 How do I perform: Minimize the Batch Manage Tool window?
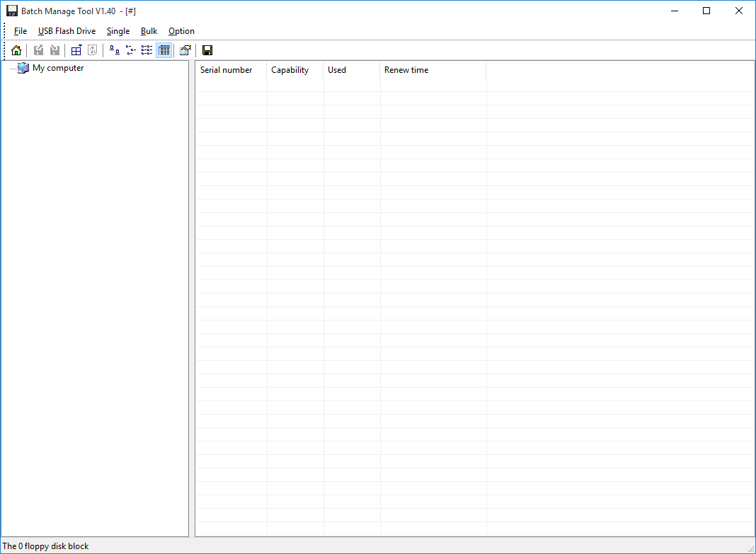point(675,11)
